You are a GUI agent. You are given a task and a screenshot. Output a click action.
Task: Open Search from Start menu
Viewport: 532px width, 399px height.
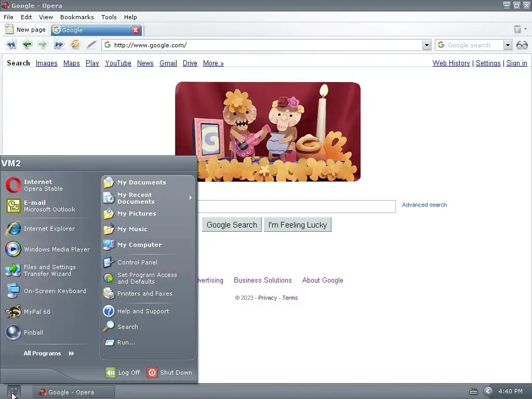point(148,327)
